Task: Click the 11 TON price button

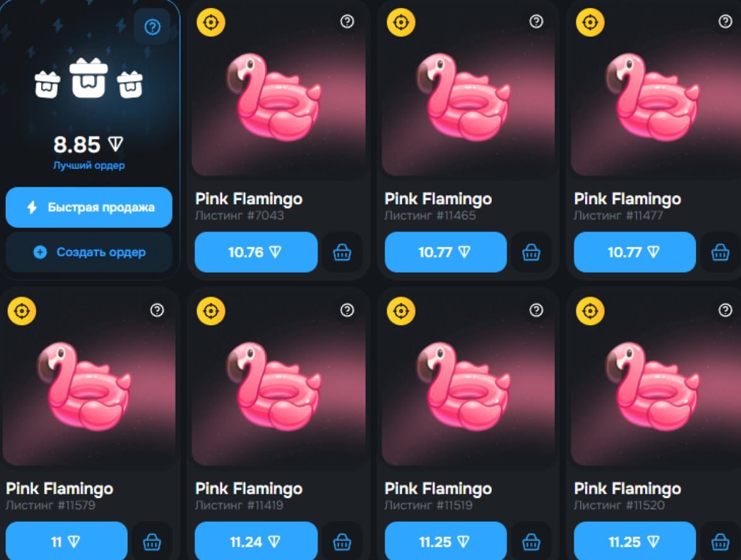Action: (x=67, y=542)
